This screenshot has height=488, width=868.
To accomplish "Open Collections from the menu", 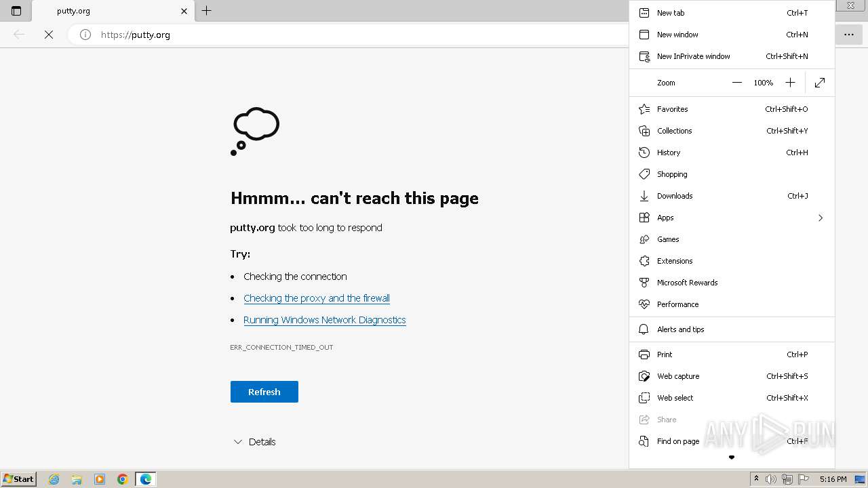I will [x=732, y=131].
